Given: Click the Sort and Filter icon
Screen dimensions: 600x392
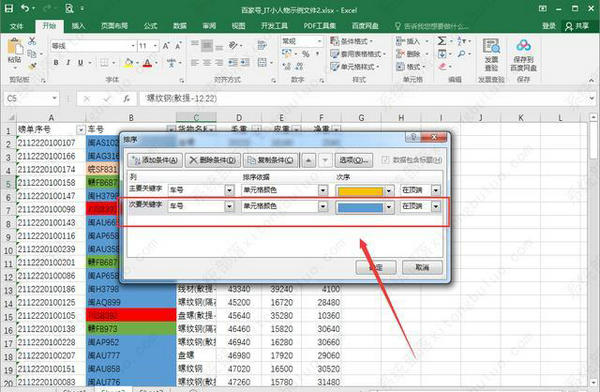Looking at the screenshot, I should pos(462,41).
